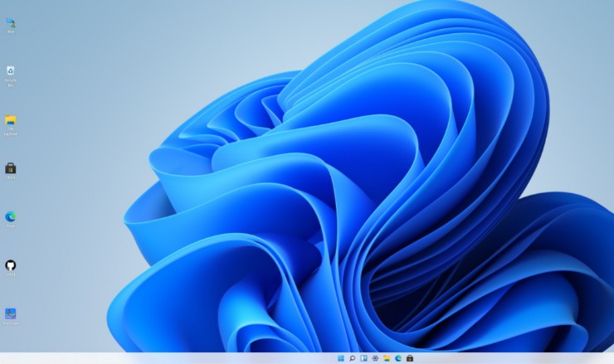Viewport: 614px width, 364px height.
Task: Select the Recycle Bin desktop icon
Action: tap(11, 76)
